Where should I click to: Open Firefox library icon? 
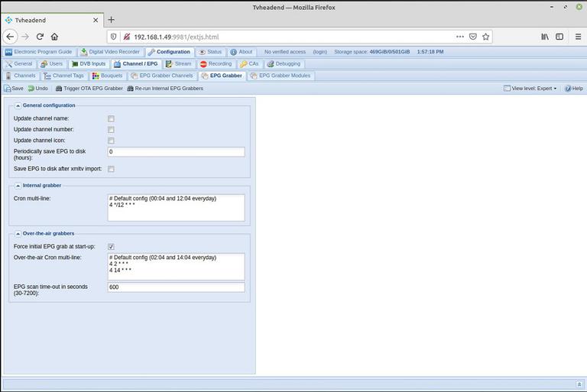click(545, 37)
